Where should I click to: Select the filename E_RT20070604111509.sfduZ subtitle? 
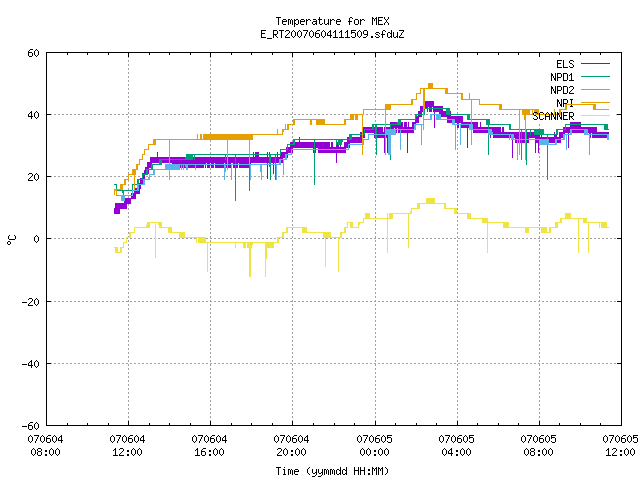tap(332, 34)
